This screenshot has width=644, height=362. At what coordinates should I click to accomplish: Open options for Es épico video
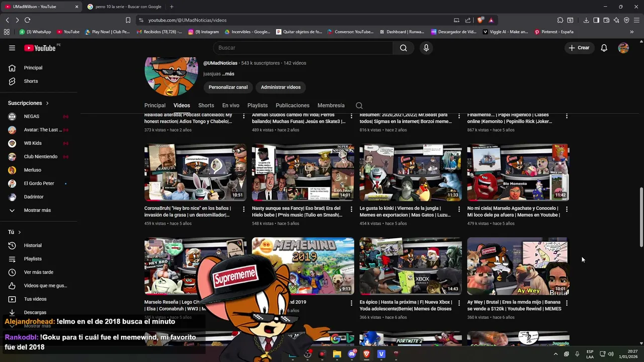(x=459, y=303)
